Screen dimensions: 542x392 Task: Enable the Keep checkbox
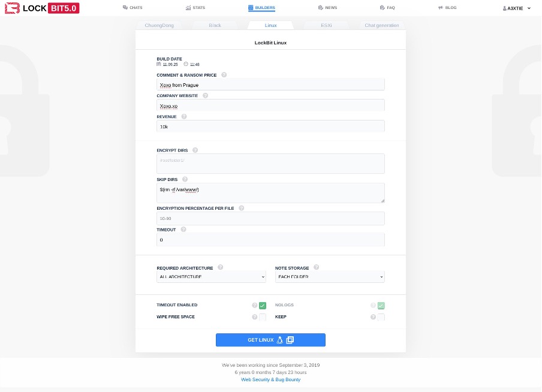click(x=381, y=317)
